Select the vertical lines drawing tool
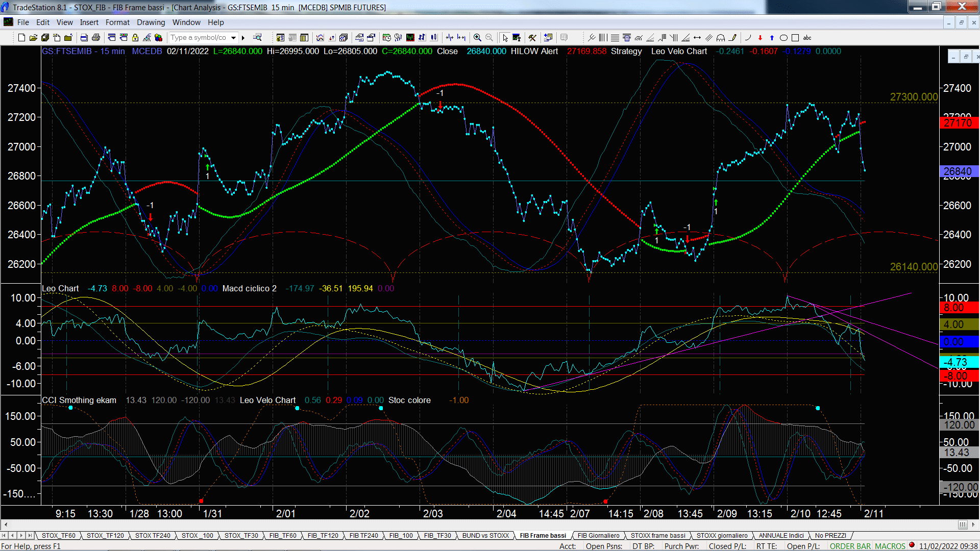This screenshot has height=551, width=980. pos(603,38)
